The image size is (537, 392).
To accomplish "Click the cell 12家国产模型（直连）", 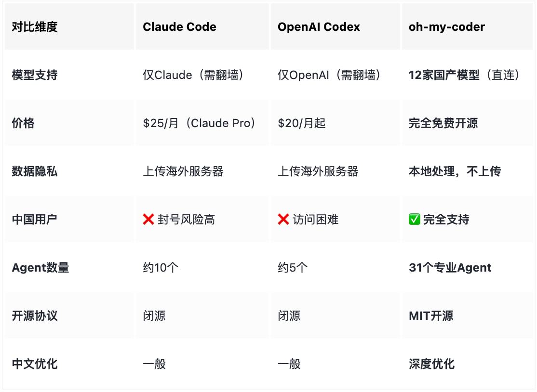I will [465, 75].
